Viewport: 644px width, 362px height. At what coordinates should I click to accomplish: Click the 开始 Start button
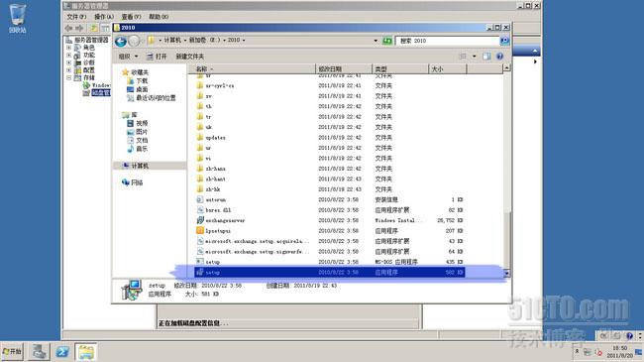point(12,352)
